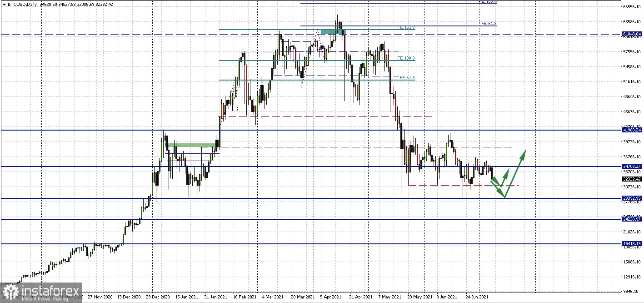The height and width of the screenshot is (303, 644).
Task: Click the teal FE 161.8 label
Action: click(406, 27)
